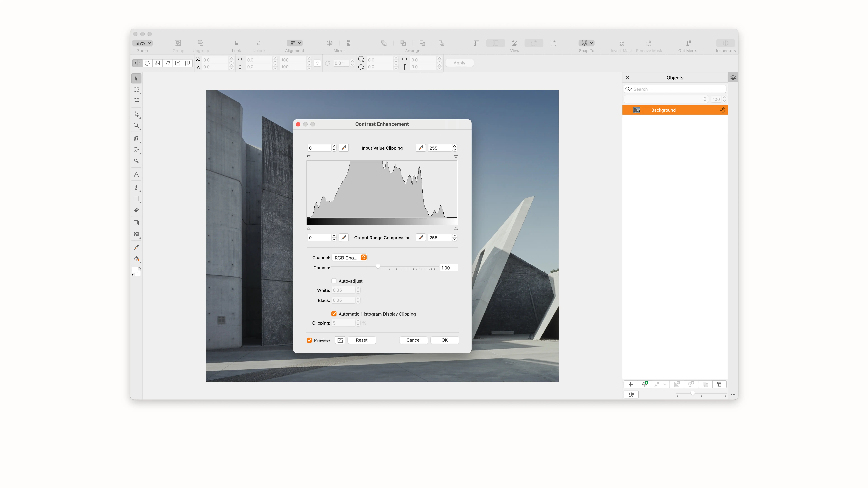Click the Group toolbar icon
868x488 pixels.
[x=178, y=43]
